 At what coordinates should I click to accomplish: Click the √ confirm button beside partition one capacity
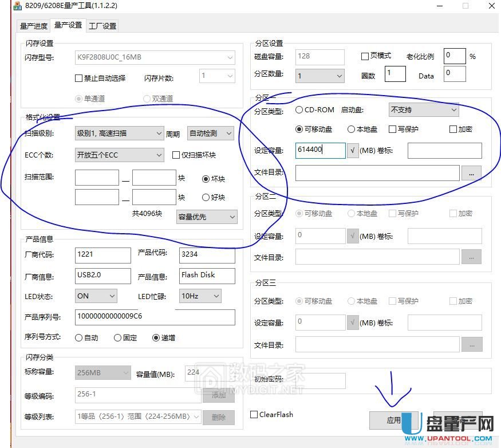pyautogui.click(x=353, y=151)
